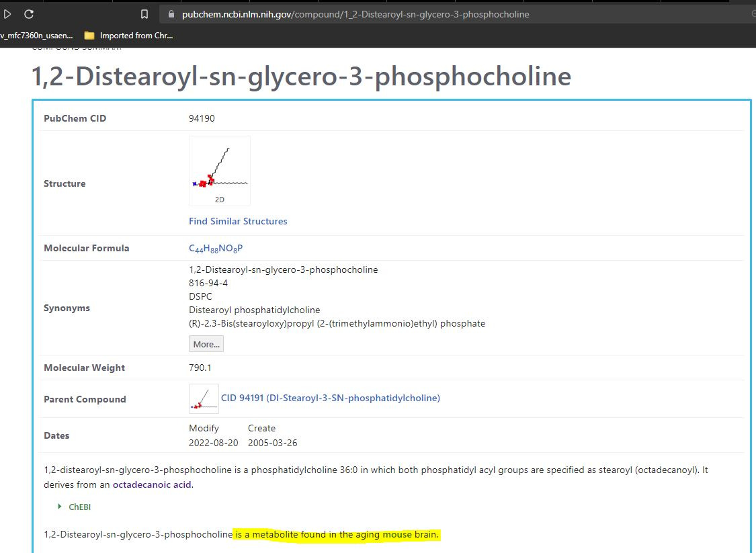Open molecular formula C44H88NO8P link
Screen dimensions: 756x553
click(x=216, y=249)
